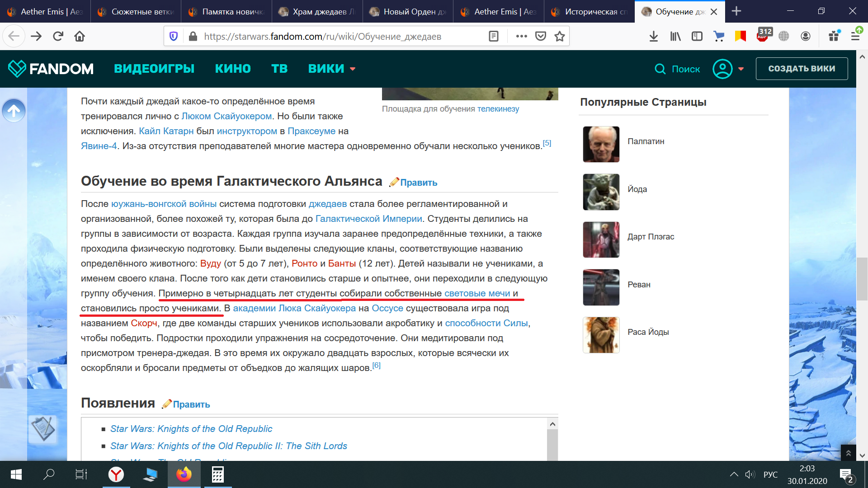Screen dimensions: 868x488
Task: Save page to Pocket icon
Action: (x=541, y=36)
